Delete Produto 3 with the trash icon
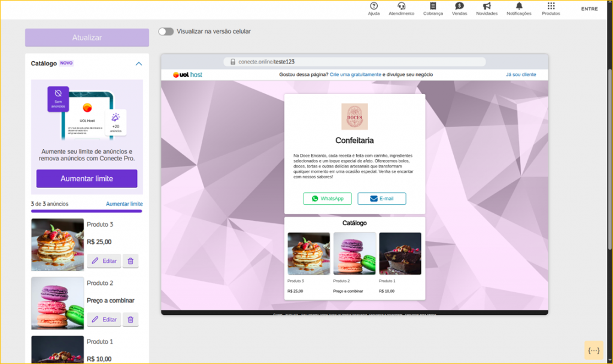 point(131,261)
